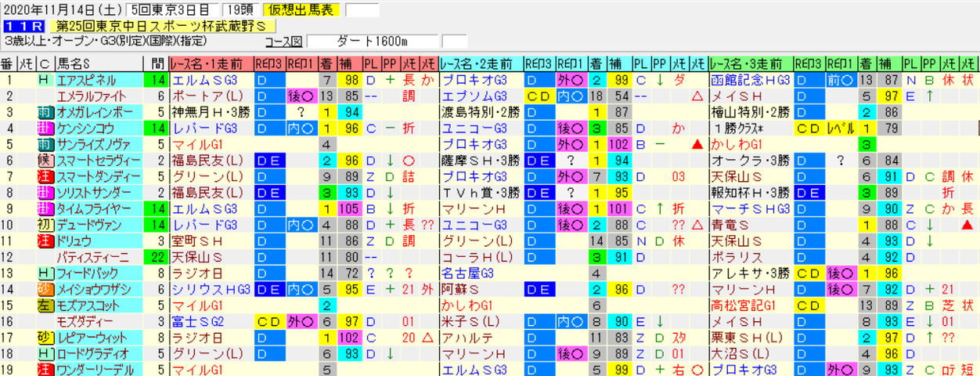
Task: Click the 初 badge beside デュードヴァン
Action: coord(45,224)
